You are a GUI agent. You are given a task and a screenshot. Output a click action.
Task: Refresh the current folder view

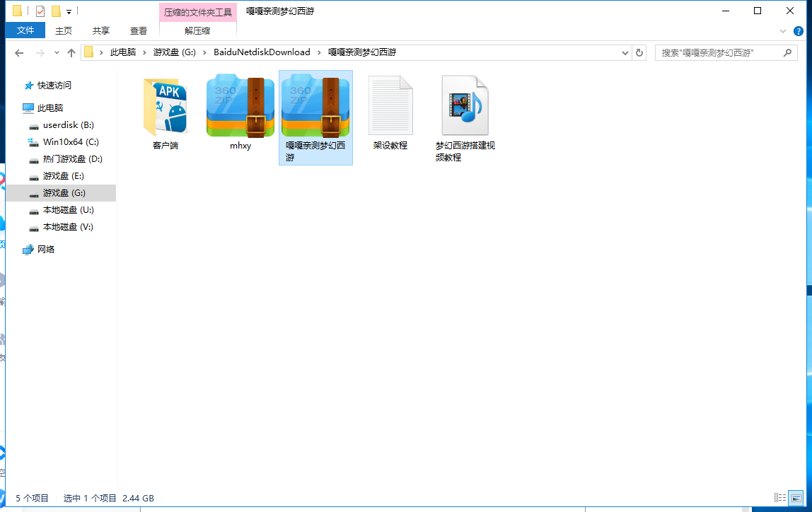(639, 53)
